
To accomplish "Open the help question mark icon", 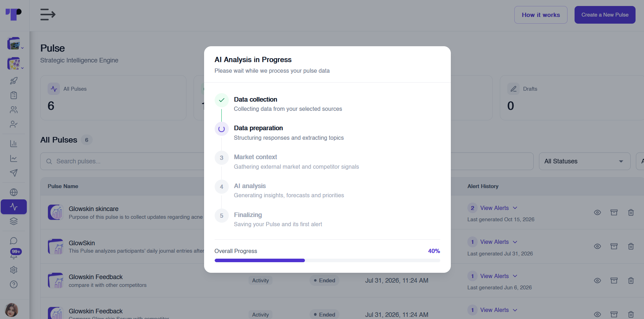I will [x=14, y=284].
